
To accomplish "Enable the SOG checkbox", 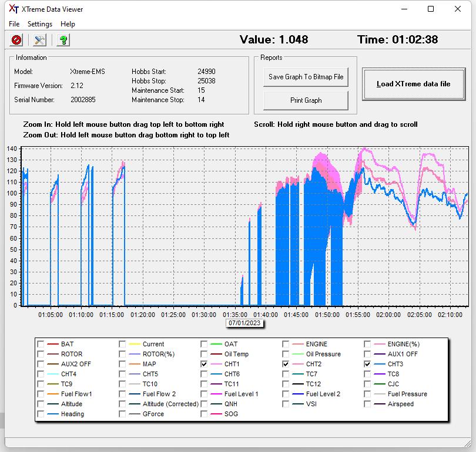I will pyautogui.click(x=204, y=414).
